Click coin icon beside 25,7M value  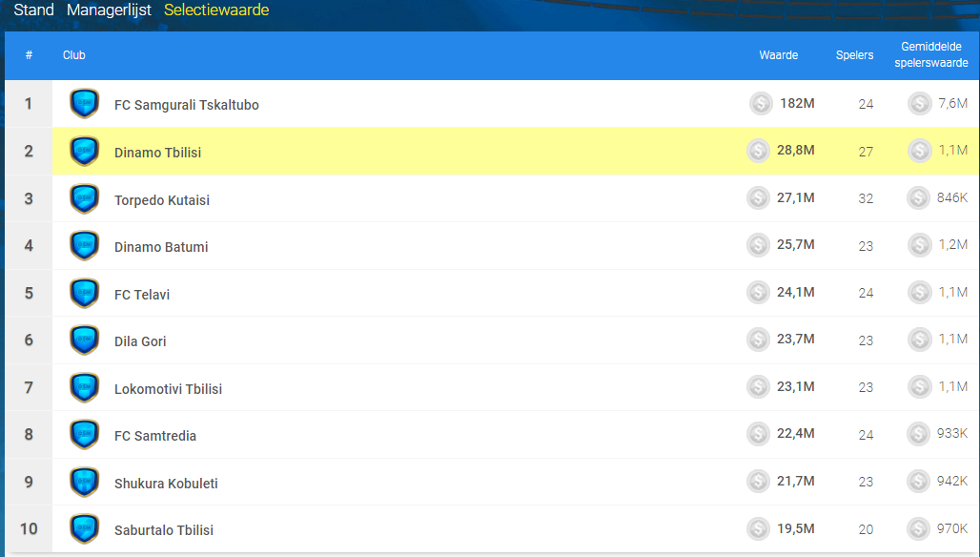(758, 244)
